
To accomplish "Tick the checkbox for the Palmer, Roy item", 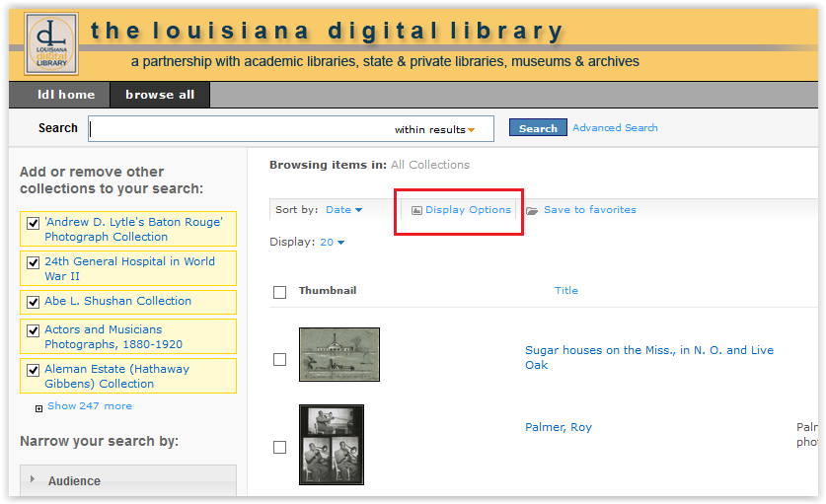I will 279,447.
